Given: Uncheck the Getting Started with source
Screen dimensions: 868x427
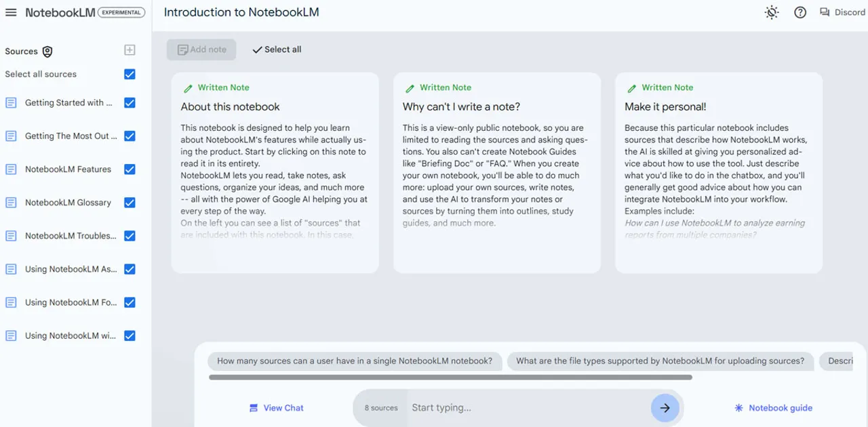Looking at the screenshot, I should [x=130, y=102].
